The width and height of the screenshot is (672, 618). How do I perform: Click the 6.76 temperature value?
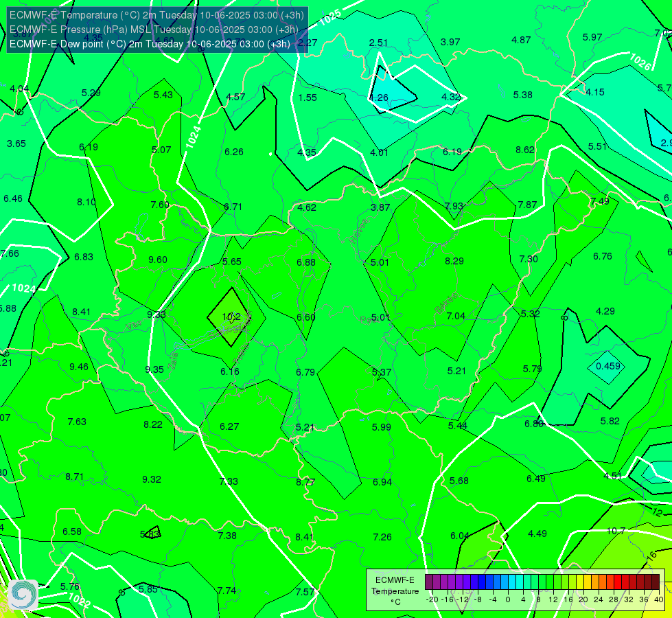[x=603, y=256]
